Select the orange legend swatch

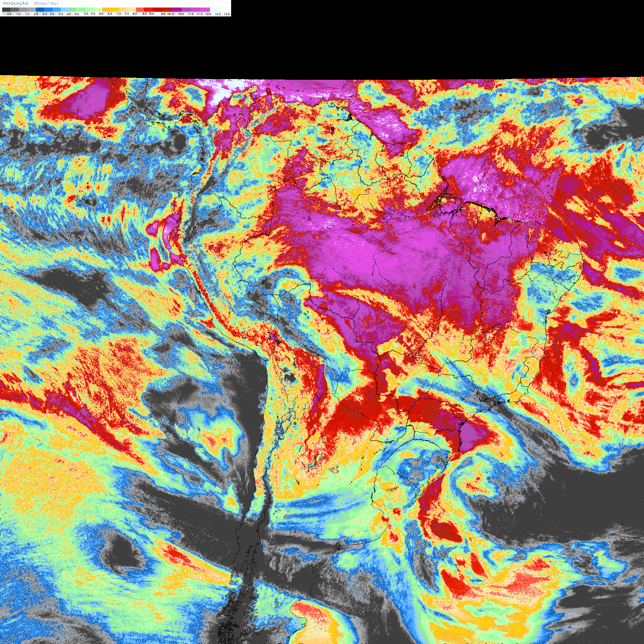click(x=106, y=10)
